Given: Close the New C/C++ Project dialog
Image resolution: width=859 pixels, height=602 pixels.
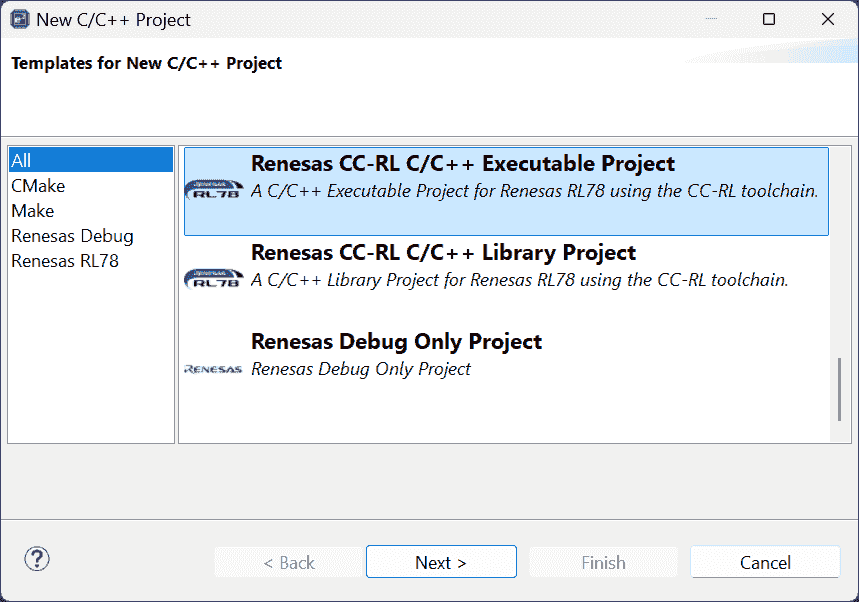Looking at the screenshot, I should 828,19.
